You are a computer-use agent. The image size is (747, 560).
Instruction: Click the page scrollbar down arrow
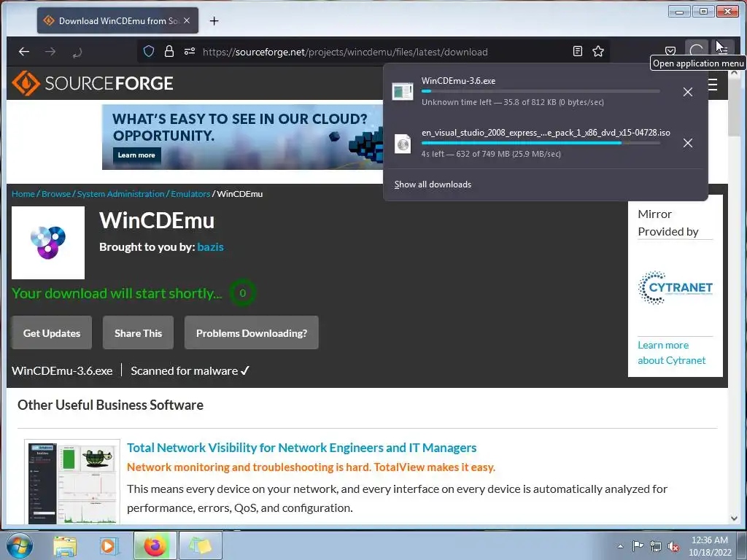tap(734, 518)
